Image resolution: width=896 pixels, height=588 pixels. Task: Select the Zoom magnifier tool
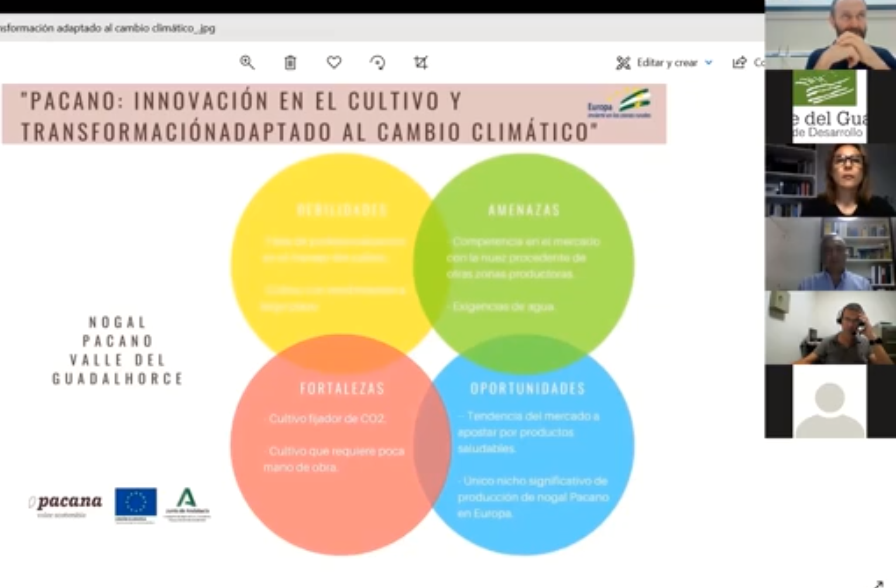coord(248,63)
